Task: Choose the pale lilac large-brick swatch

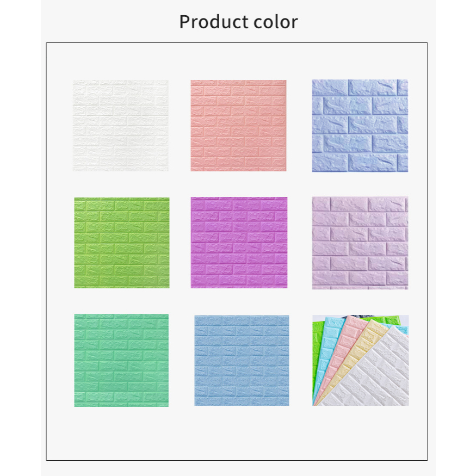Action: pos(360,243)
